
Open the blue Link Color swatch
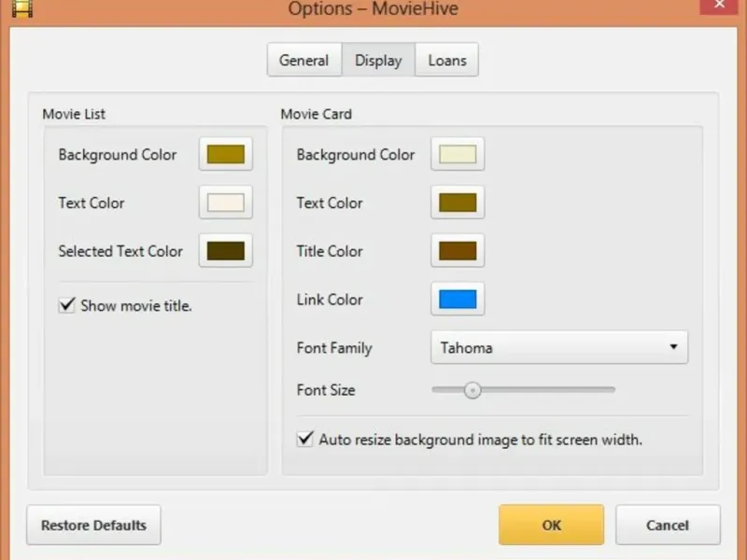coord(458,300)
